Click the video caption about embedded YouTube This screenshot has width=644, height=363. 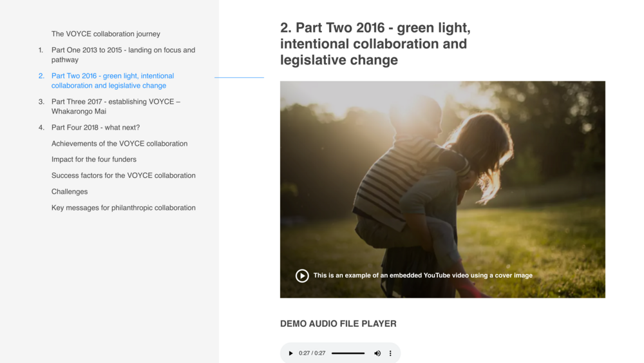[422, 275]
